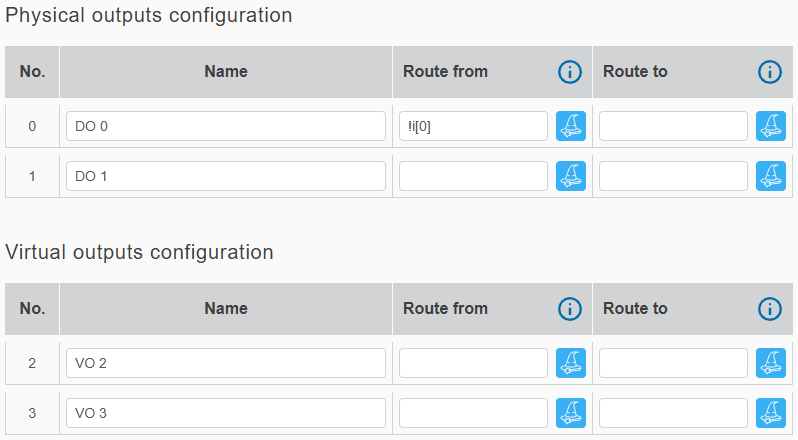This screenshot has height=440, width=798.
Task: Open the Route to wizard for VO 2
Action: pos(770,363)
